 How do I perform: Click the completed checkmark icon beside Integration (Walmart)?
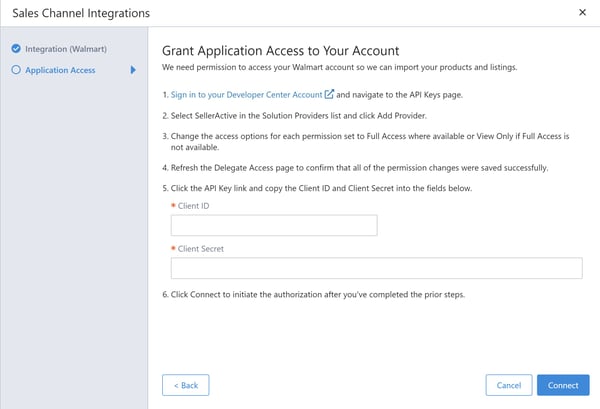pos(16,49)
